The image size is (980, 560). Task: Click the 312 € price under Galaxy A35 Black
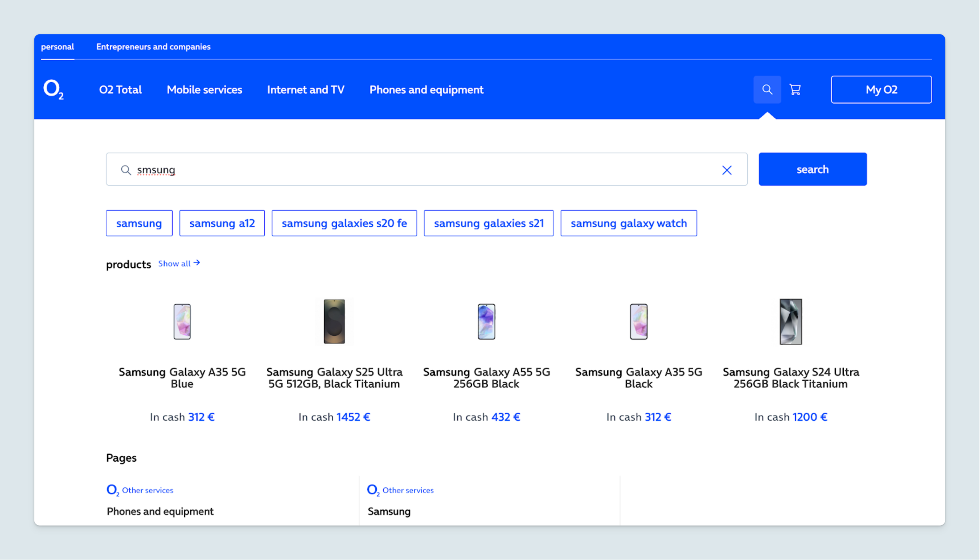[658, 417]
